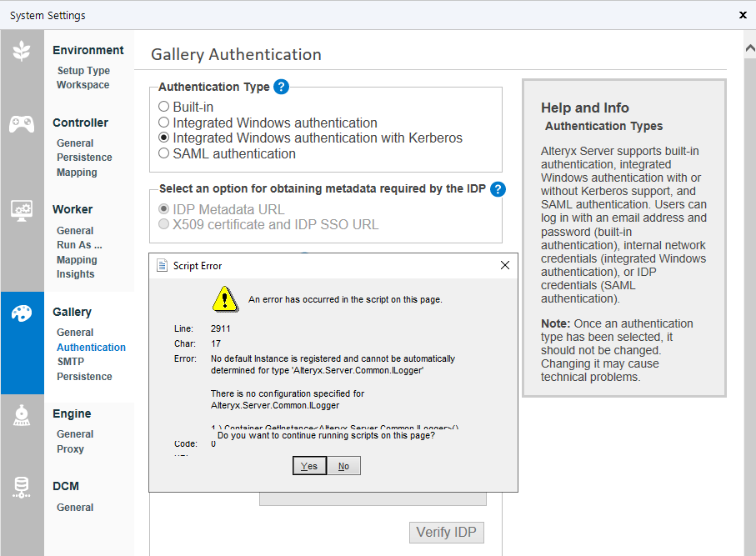The image size is (756, 556).
Task: Choose SAML authentication
Action: (163, 153)
